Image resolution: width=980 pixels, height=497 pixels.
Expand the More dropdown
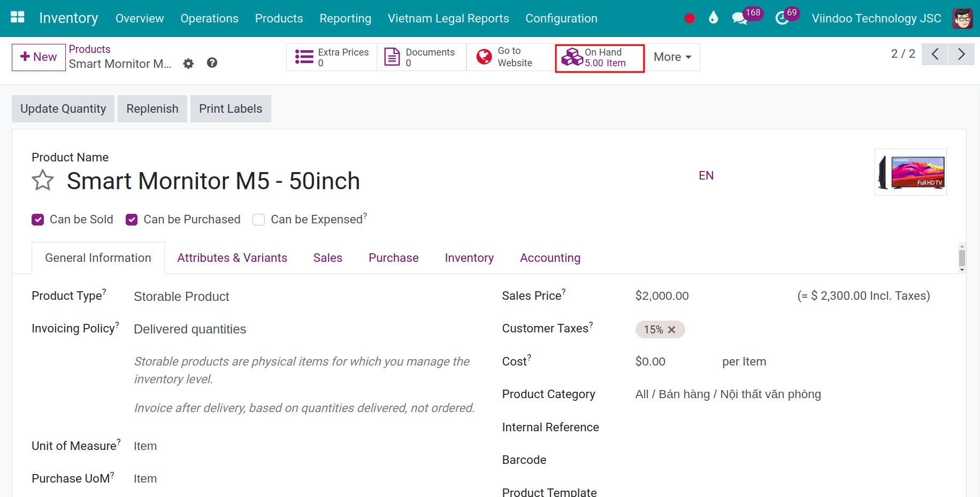pyautogui.click(x=672, y=57)
